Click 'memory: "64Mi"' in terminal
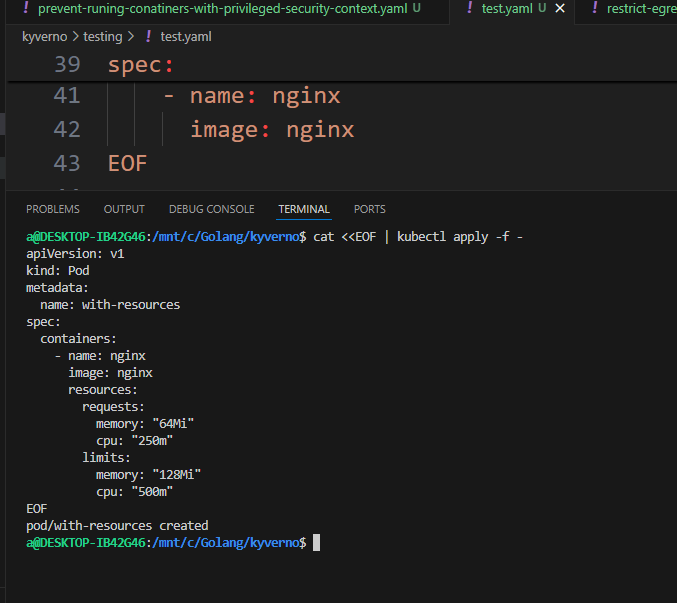This screenshot has width=677, height=603. tap(145, 424)
